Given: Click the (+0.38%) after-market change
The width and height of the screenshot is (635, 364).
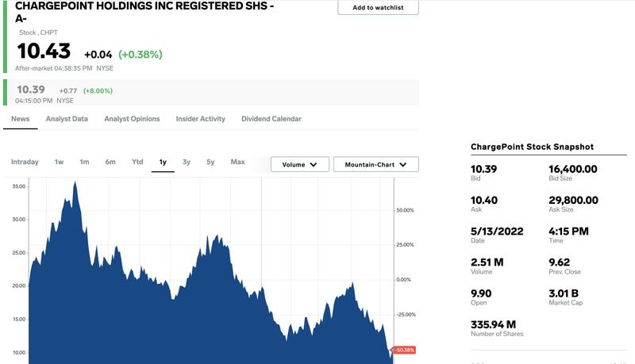Looking at the screenshot, I should coord(140,54).
